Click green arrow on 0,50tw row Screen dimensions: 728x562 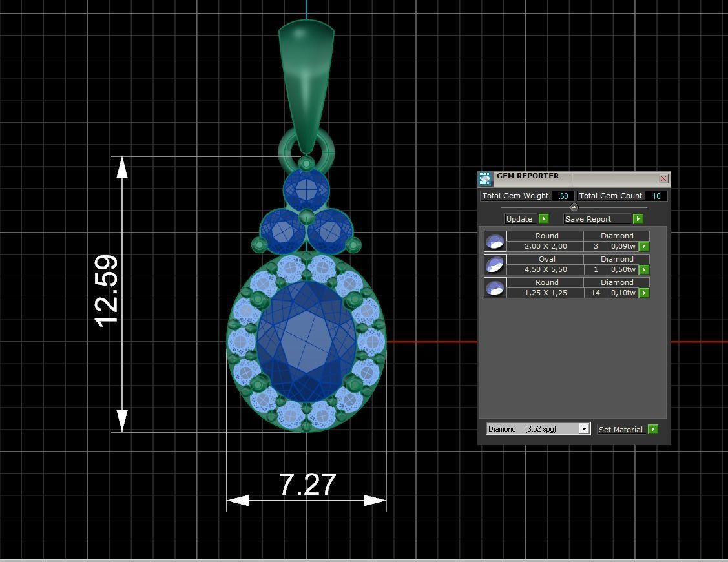[x=644, y=269]
